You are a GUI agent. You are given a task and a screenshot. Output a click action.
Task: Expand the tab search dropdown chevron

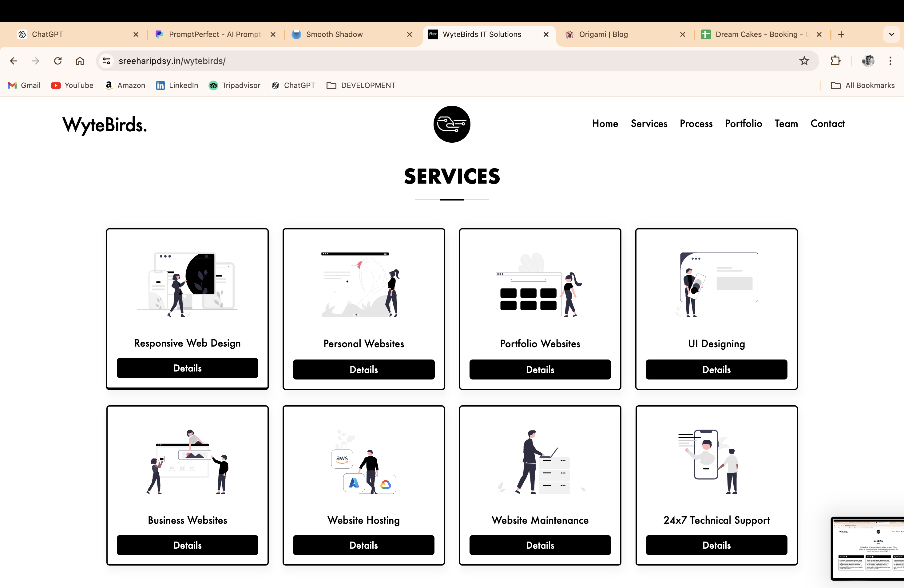(x=891, y=34)
